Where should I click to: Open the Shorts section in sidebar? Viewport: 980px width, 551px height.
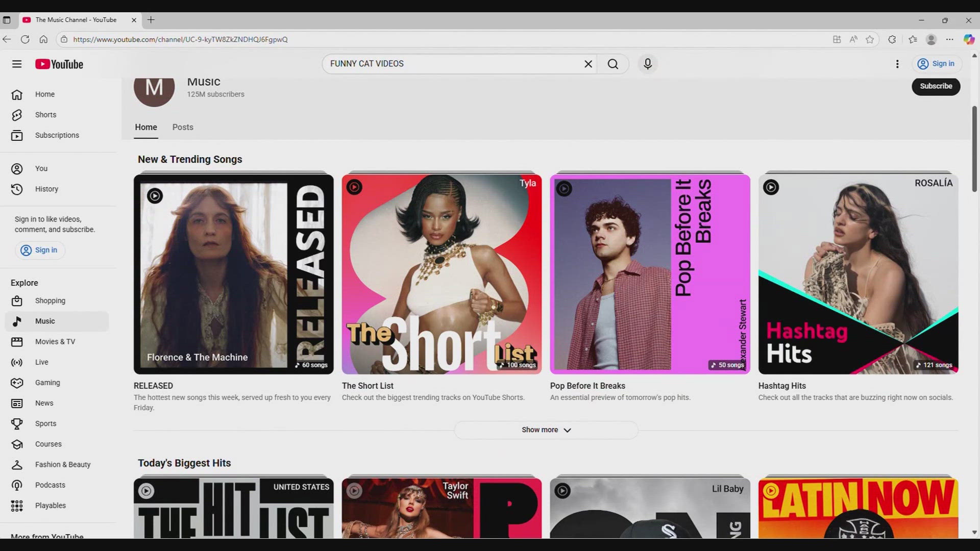(45, 114)
